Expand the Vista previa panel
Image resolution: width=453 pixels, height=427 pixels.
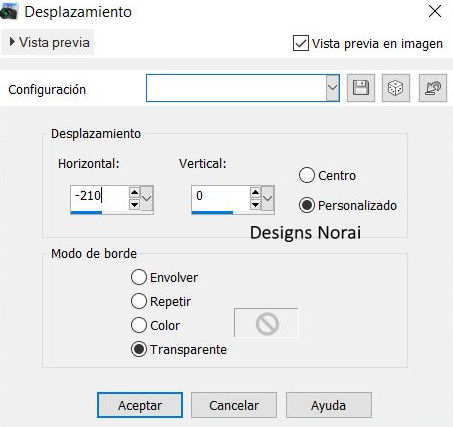coord(48,42)
